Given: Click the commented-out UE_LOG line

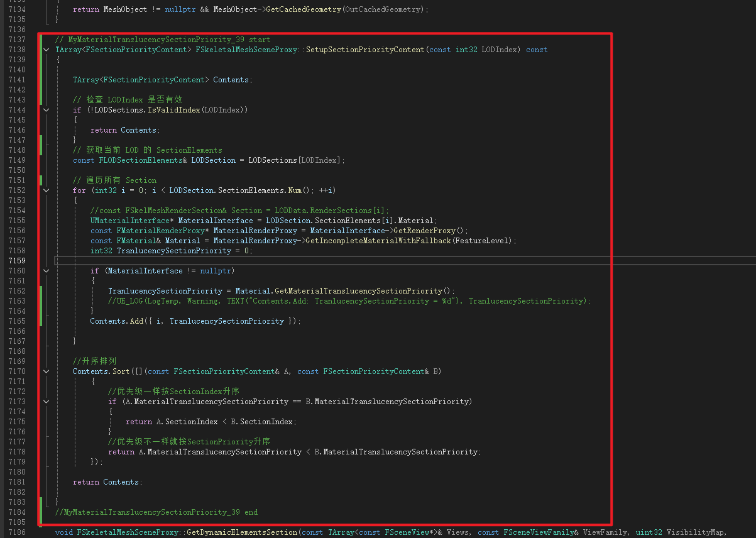Looking at the screenshot, I should (x=349, y=301).
